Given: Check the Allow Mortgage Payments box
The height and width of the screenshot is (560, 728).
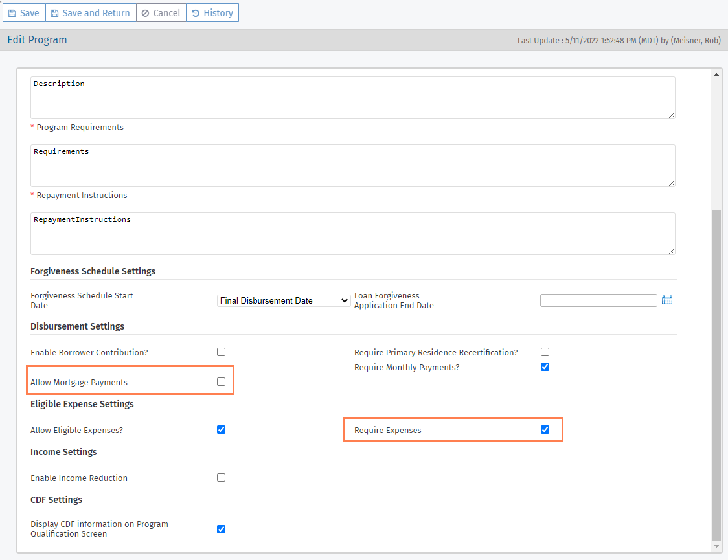Looking at the screenshot, I should [222, 382].
